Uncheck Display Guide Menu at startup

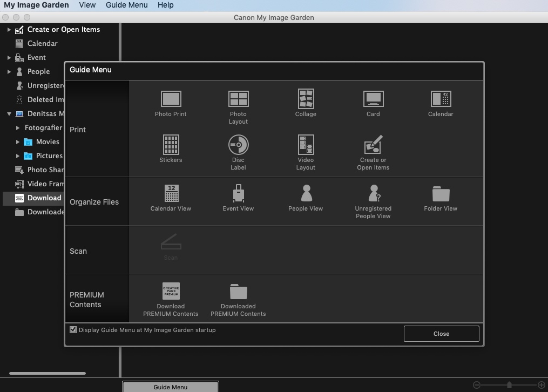[x=73, y=330]
